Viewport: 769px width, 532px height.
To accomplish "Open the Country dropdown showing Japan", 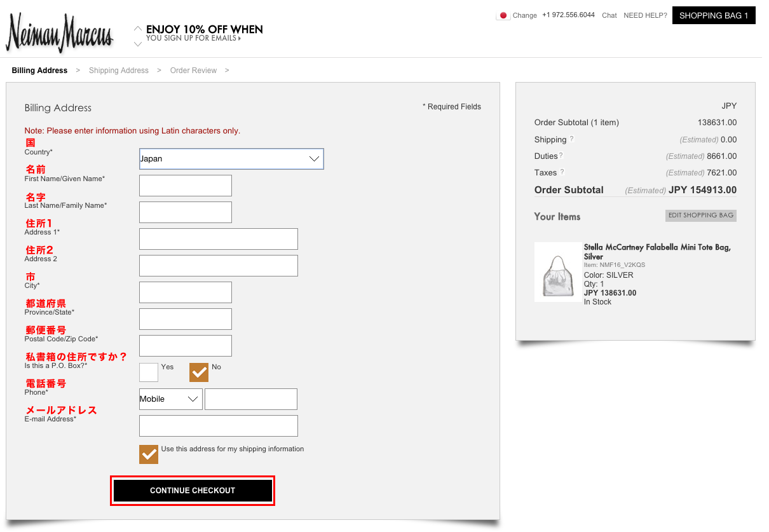I will tap(231, 159).
